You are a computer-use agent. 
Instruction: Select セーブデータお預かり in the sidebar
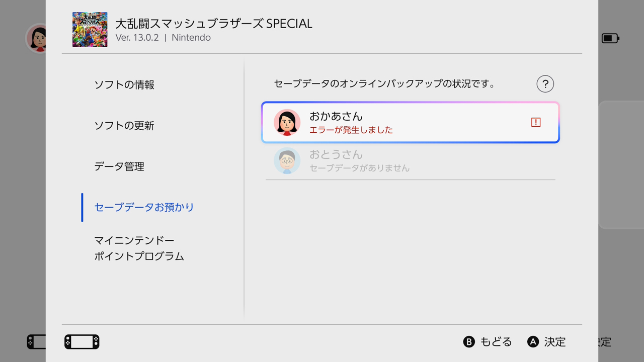[x=144, y=207]
